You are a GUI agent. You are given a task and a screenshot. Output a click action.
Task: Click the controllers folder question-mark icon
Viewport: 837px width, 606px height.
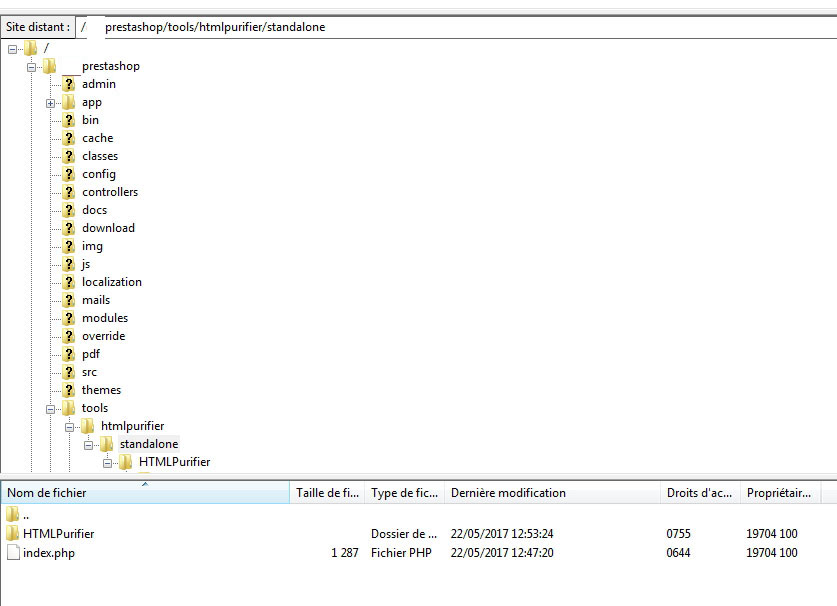(x=68, y=192)
